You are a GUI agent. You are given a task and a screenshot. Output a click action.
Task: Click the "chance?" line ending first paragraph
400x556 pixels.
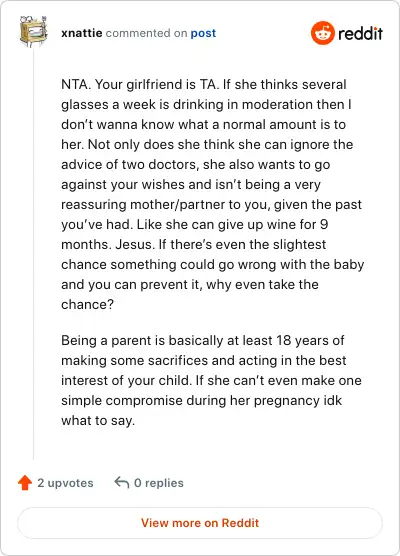[87, 305]
